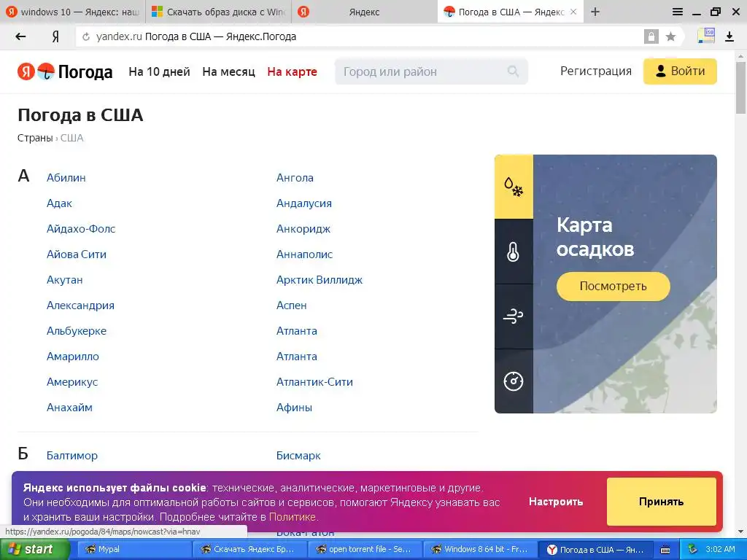Open weather for 'Америкус'
Screen dimensions: 747x560
[72, 382]
